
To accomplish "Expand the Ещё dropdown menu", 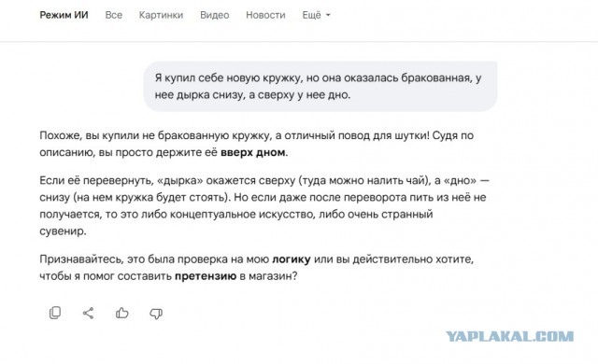I will [316, 15].
